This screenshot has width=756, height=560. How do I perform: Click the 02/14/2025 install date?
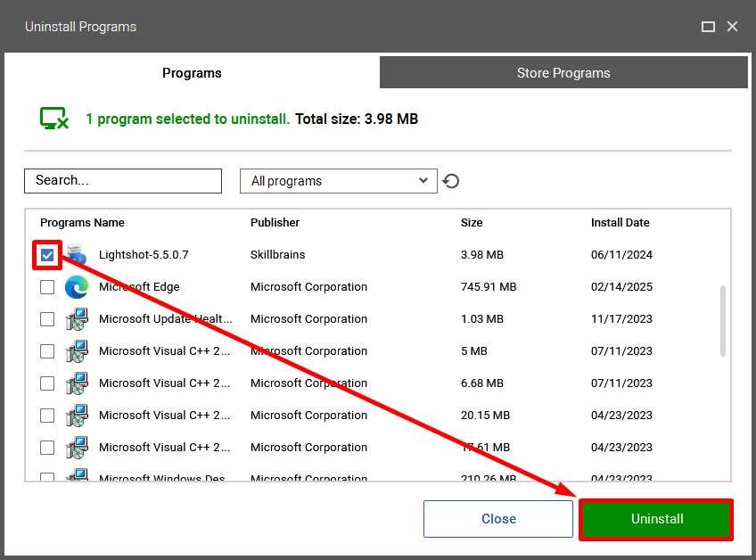pos(621,287)
